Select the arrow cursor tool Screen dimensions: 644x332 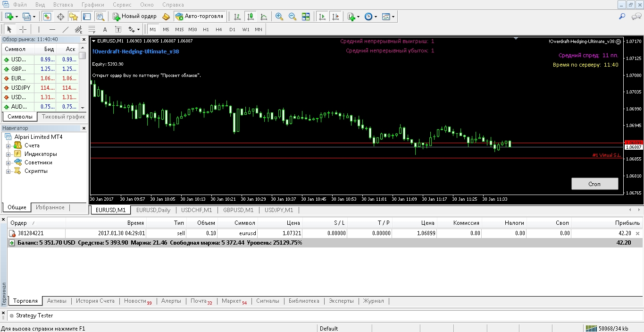coord(9,29)
